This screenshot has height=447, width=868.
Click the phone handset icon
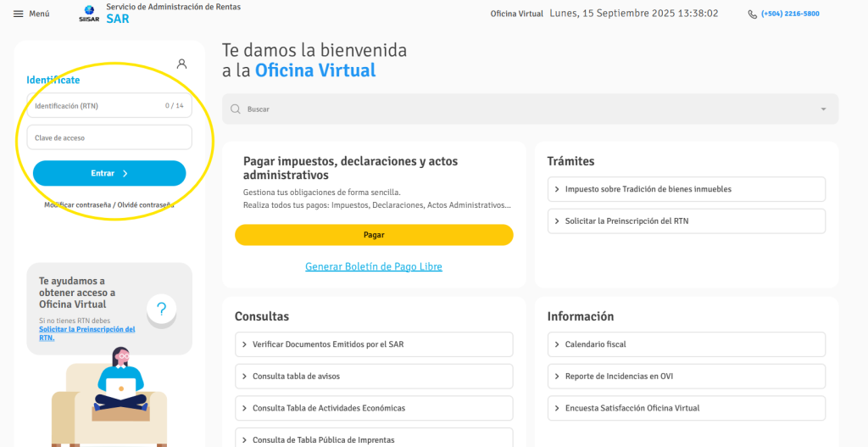(x=753, y=14)
